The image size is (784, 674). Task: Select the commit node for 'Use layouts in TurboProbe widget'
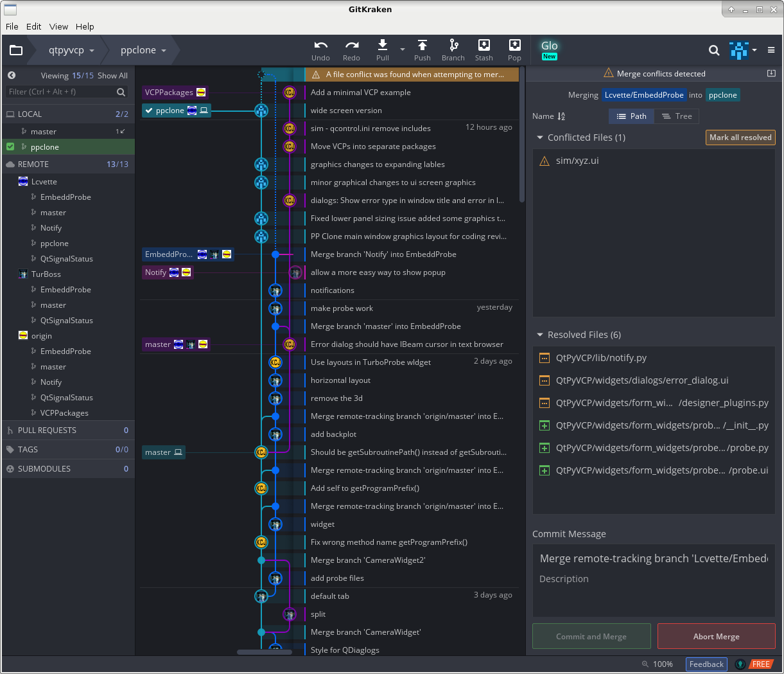point(275,362)
